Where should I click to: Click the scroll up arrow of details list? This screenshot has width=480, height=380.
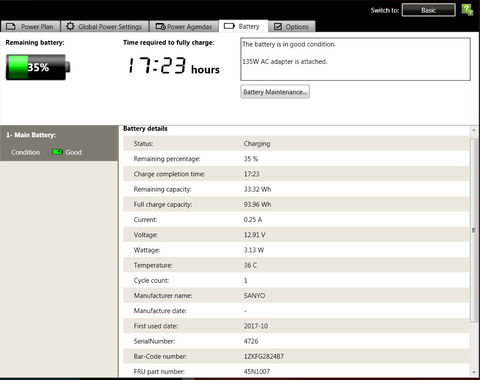pyautogui.click(x=474, y=130)
